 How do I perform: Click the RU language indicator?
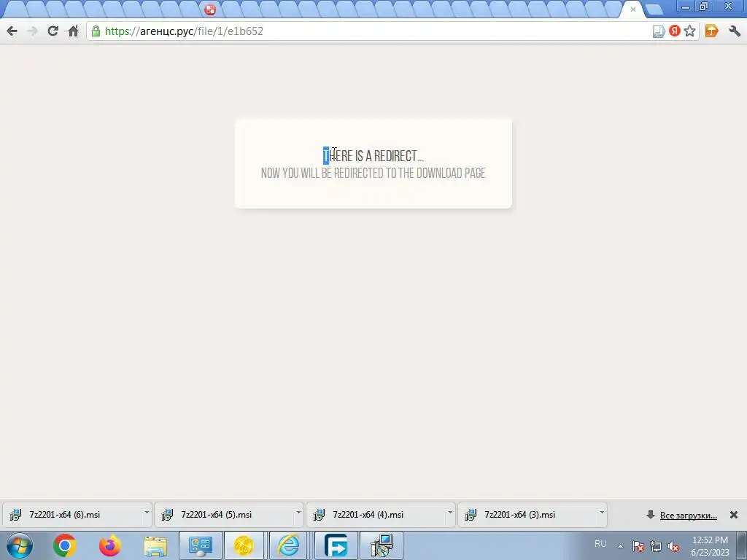click(600, 544)
